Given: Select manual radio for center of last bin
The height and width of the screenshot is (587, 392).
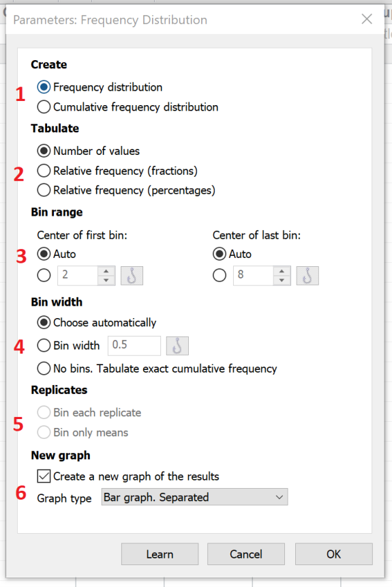Looking at the screenshot, I should point(220,276).
